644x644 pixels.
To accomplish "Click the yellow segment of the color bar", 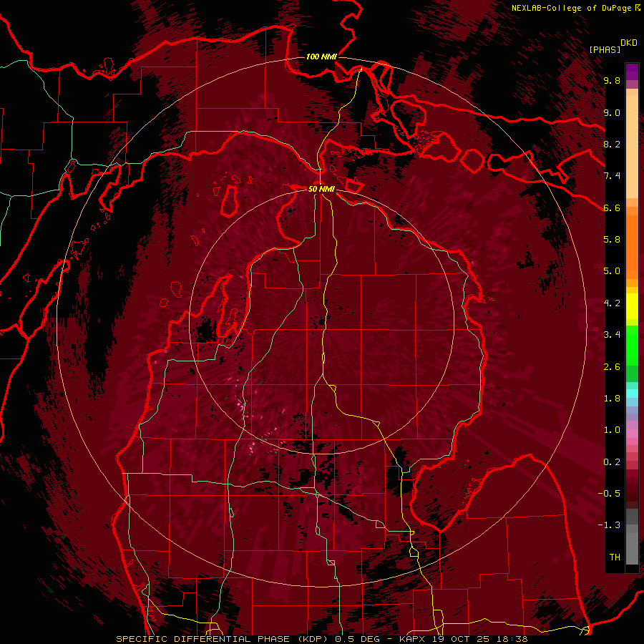I will tap(632, 306).
